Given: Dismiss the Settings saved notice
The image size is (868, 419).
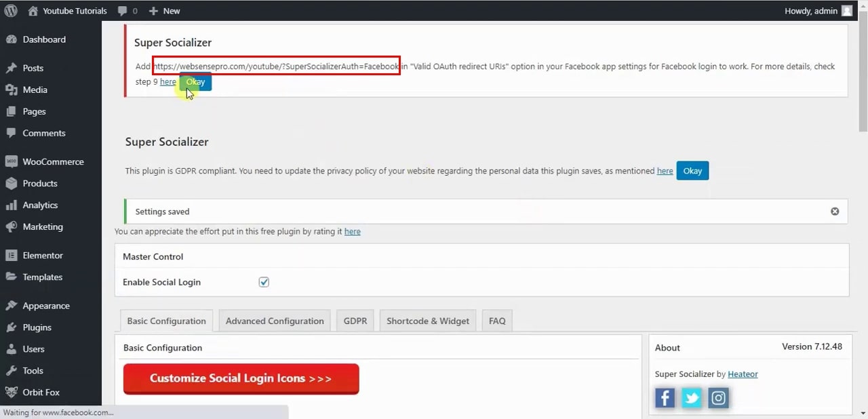Looking at the screenshot, I should pos(835,212).
